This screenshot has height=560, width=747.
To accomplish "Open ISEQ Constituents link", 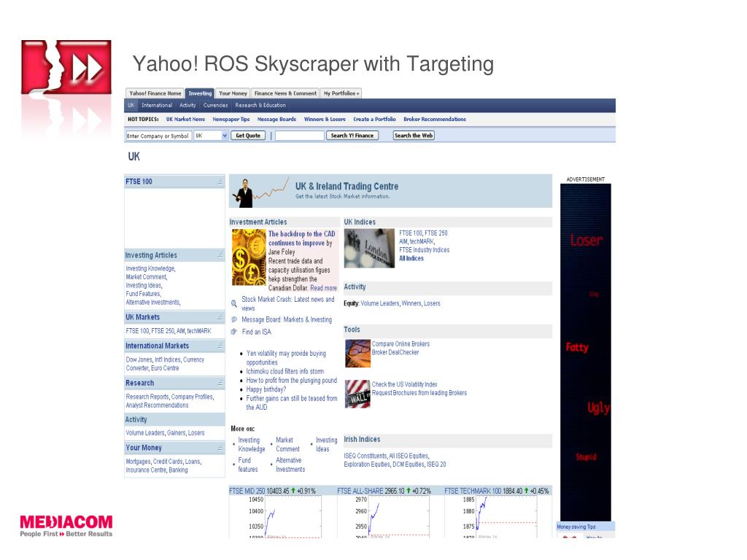I will click(365, 456).
